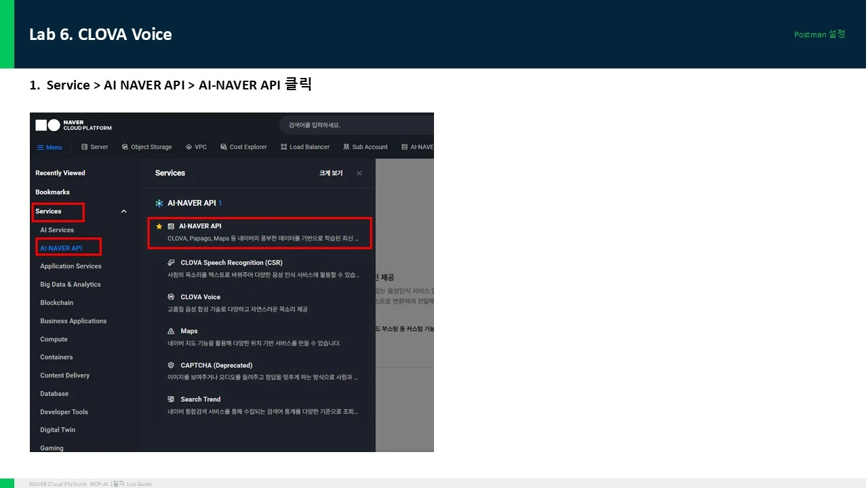Viewport: 868px width, 488px height.
Task: Open Recently Viewed in the sidebar
Action: (x=60, y=173)
